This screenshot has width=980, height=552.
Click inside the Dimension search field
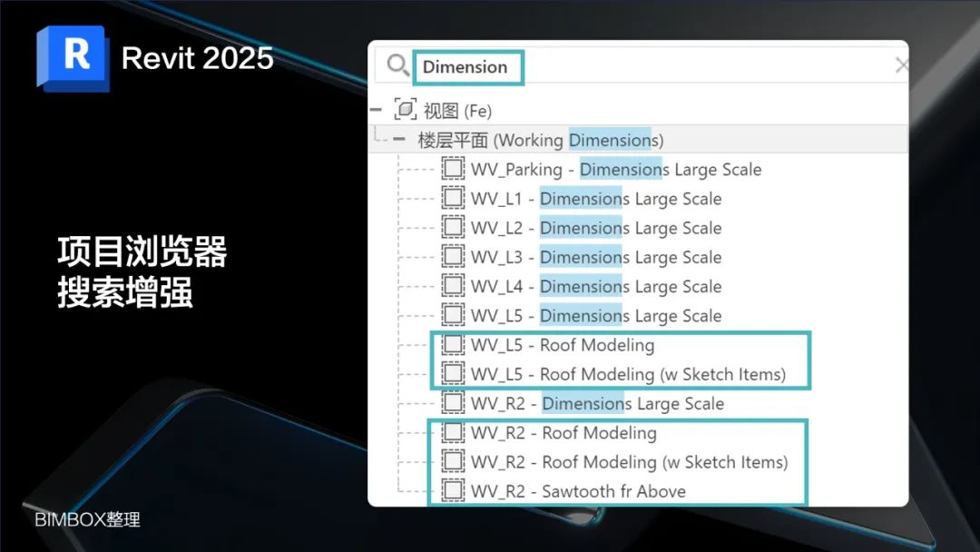pyautogui.click(x=467, y=66)
